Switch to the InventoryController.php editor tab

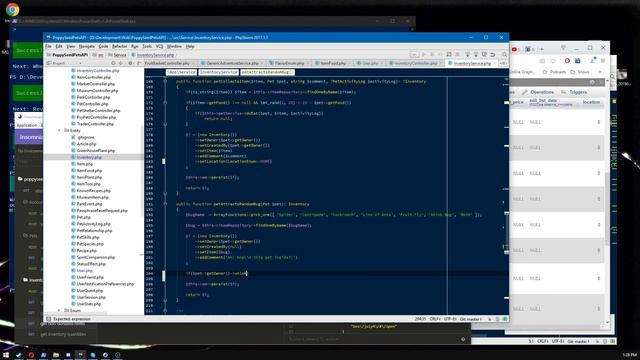(416, 63)
